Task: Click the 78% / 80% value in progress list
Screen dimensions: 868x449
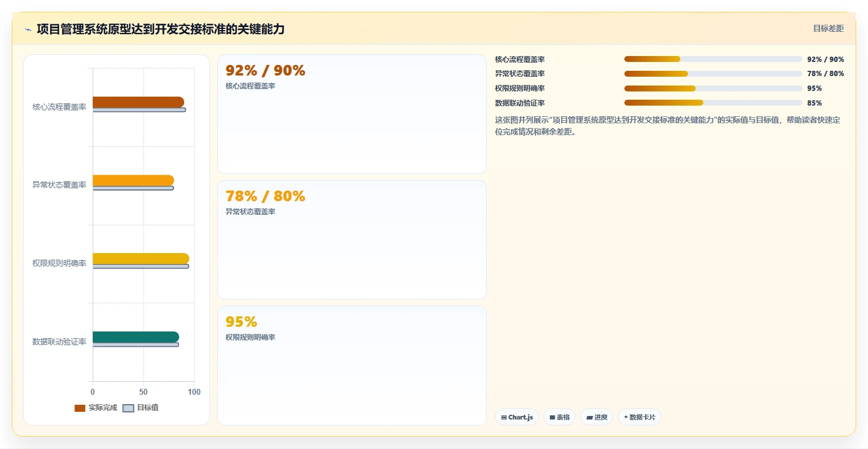Action: pyautogui.click(x=826, y=74)
